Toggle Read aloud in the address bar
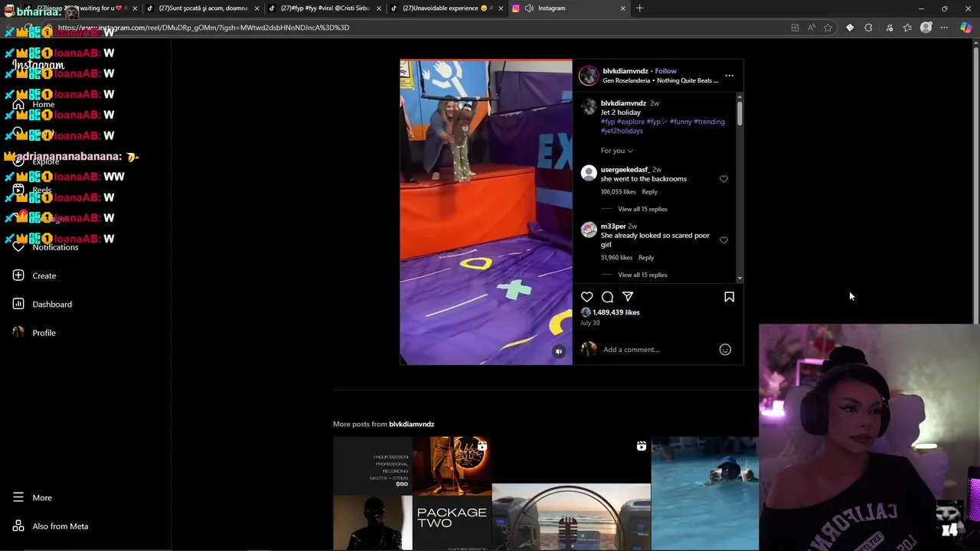This screenshot has height=551, width=980. (812, 28)
